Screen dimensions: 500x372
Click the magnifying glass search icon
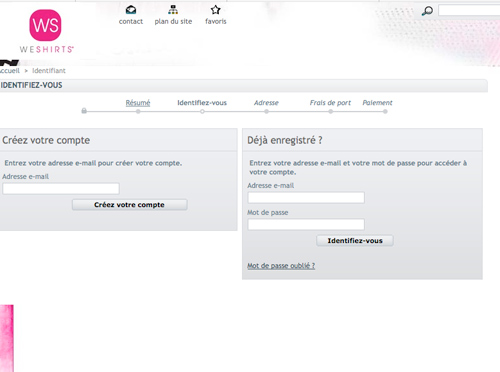(427, 11)
